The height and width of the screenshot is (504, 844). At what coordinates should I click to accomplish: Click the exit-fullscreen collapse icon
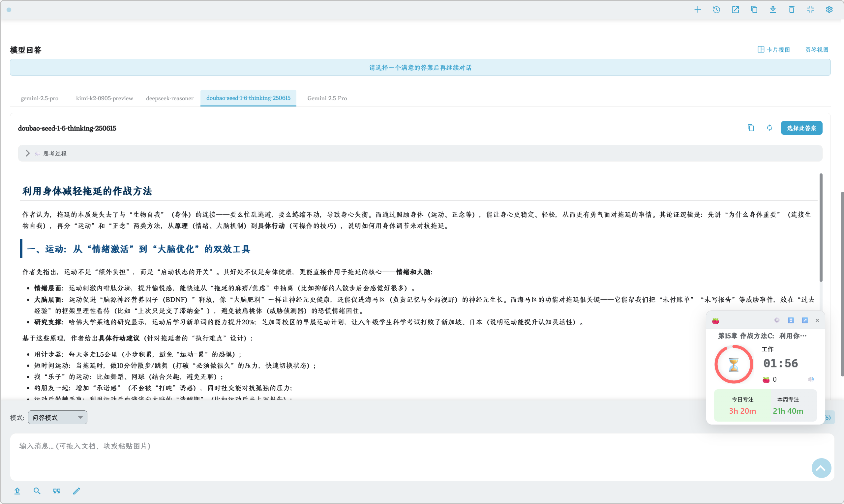click(810, 10)
